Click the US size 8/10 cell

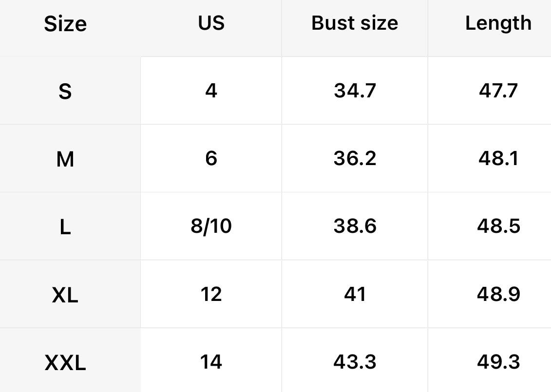(x=211, y=226)
